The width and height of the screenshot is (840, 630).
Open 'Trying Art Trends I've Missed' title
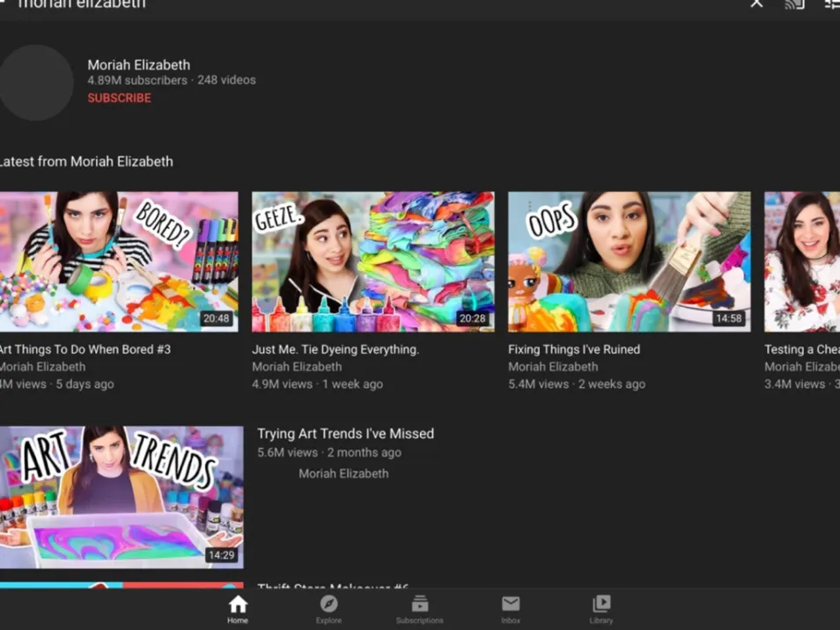[345, 434]
